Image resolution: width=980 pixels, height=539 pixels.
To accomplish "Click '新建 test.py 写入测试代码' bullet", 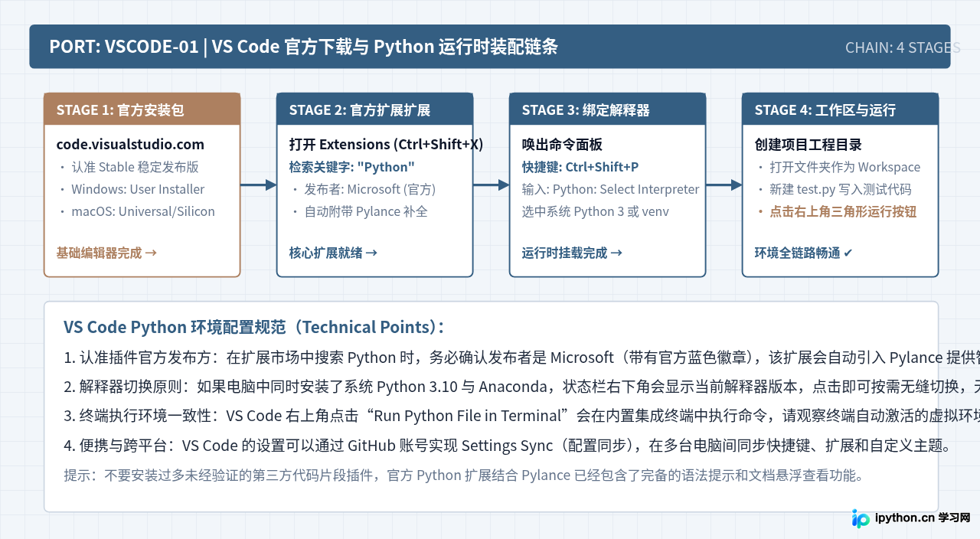I will 833,189.
